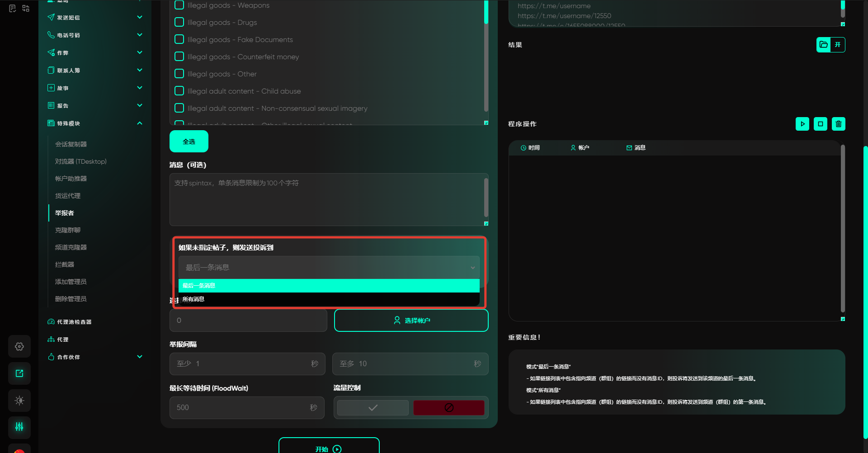The width and height of the screenshot is (868, 453).
Task: Collapse the 特殊模块 sidebar section
Action: (140, 123)
